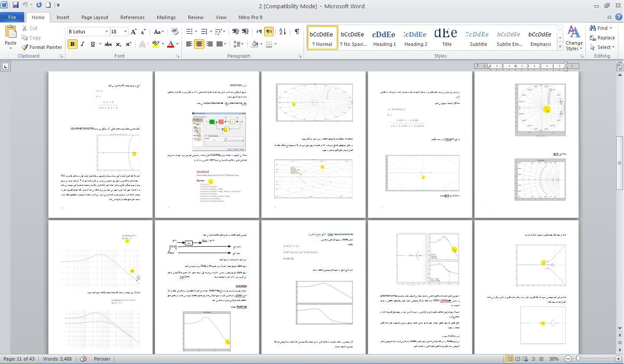The height and width of the screenshot is (364, 624).
Task: Click the Format Painter icon
Action: [42, 47]
